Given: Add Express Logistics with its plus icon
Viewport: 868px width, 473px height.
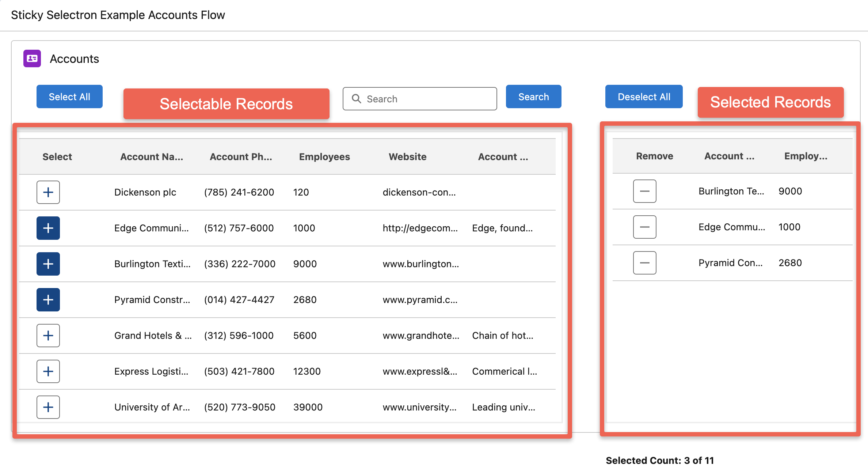Looking at the screenshot, I should click(x=48, y=371).
